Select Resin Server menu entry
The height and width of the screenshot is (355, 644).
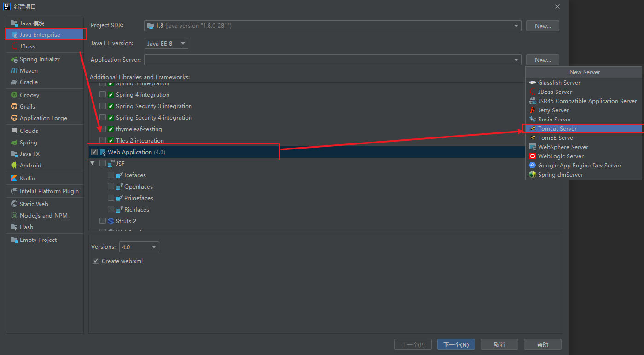(583, 119)
